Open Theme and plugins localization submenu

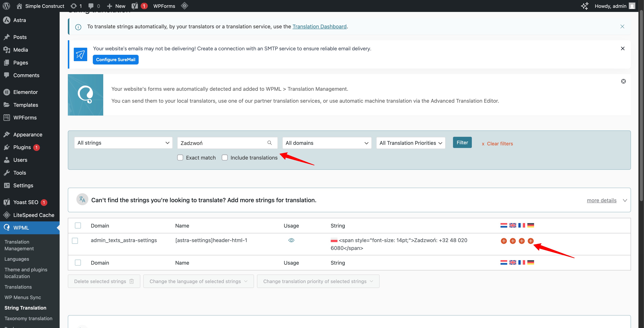click(26, 273)
